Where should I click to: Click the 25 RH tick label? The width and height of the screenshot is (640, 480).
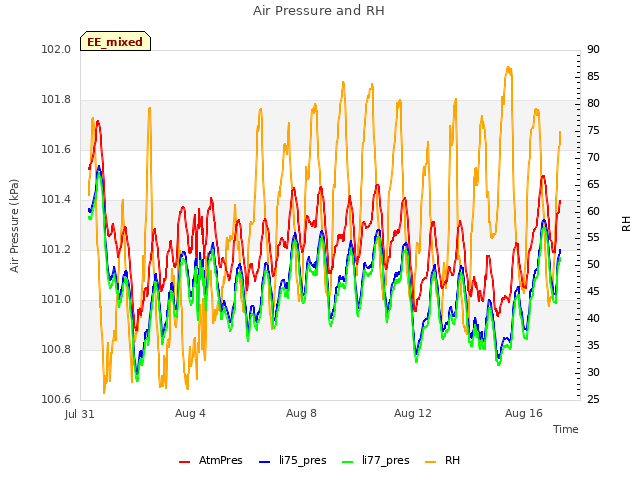click(593, 399)
